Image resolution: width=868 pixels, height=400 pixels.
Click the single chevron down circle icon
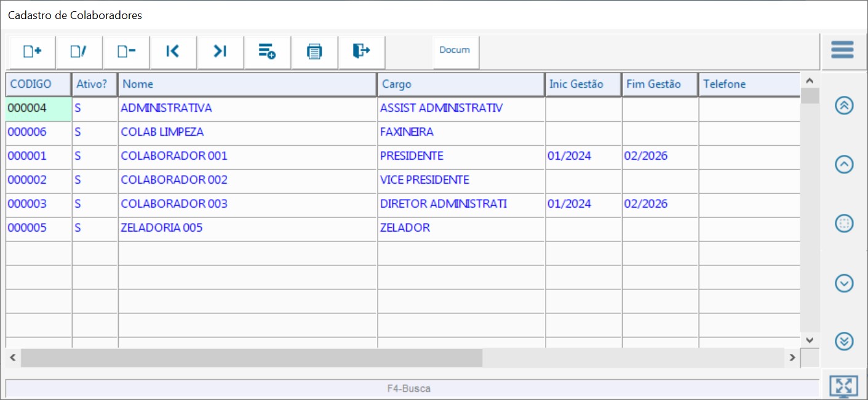point(844,283)
